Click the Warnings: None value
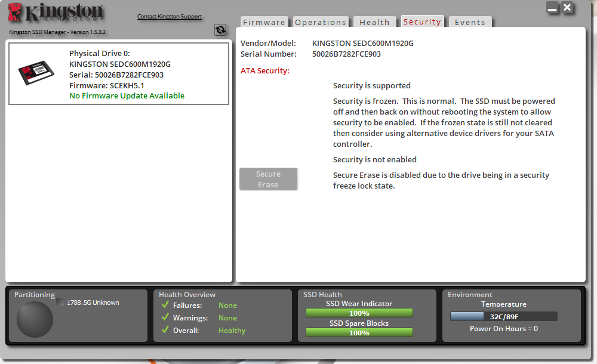This screenshot has height=364, width=597. click(227, 318)
